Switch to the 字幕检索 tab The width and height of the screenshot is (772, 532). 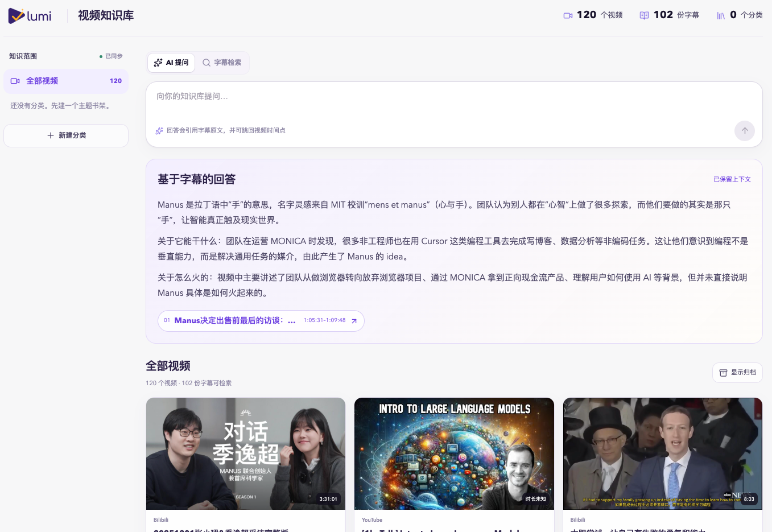tap(222, 63)
